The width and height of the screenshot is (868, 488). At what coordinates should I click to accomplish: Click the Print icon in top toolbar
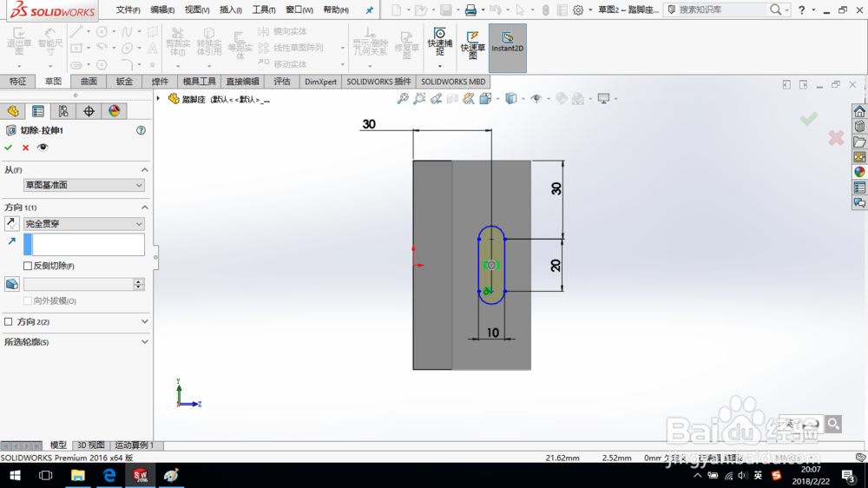click(470, 10)
